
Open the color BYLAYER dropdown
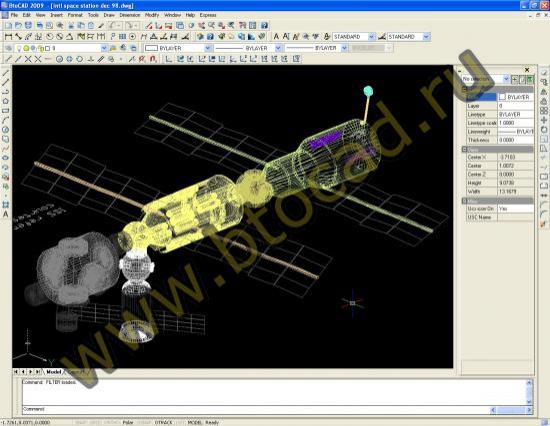pyautogui.click(x=208, y=48)
